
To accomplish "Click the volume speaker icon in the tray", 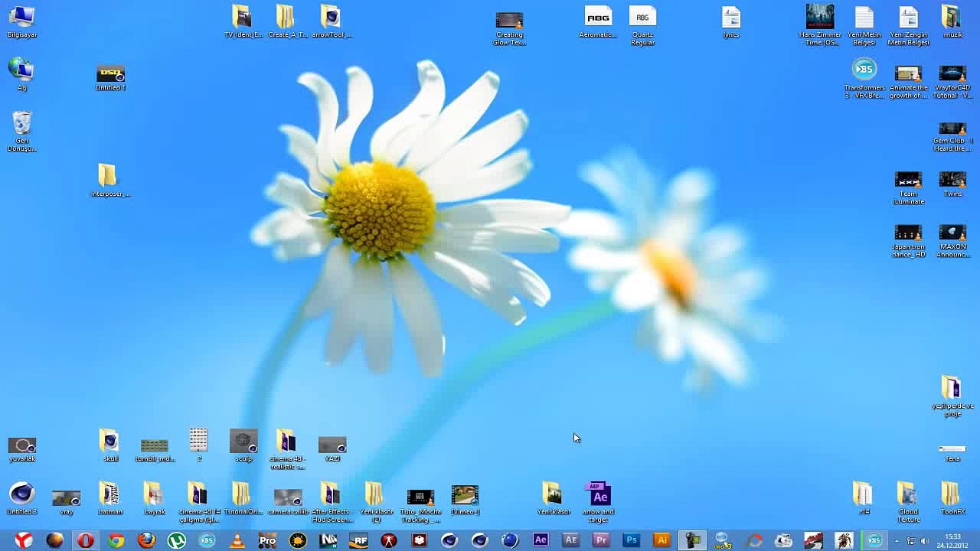I will tap(925, 541).
